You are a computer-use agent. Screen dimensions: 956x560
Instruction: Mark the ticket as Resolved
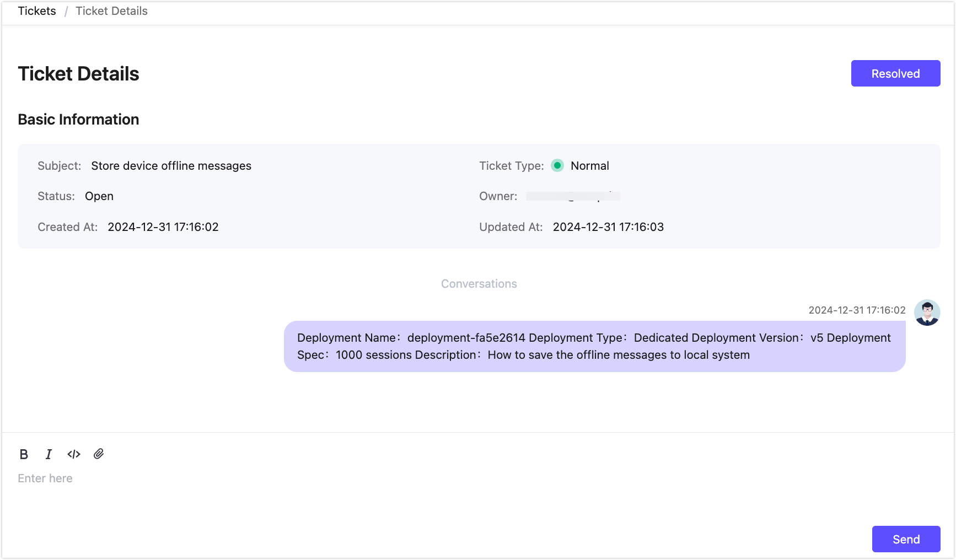coord(895,73)
